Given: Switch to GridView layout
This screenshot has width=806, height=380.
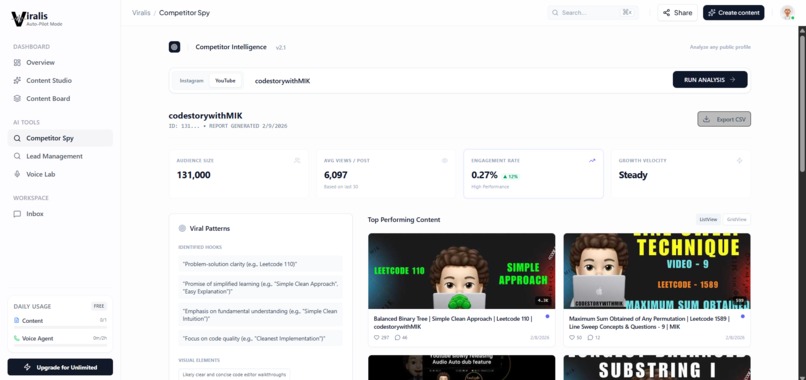Looking at the screenshot, I should (737, 220).
